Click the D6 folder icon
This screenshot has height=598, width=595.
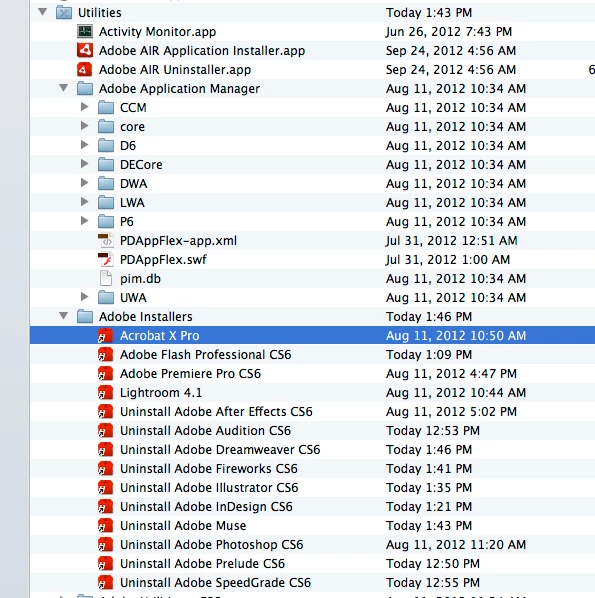[x=106, y=146]
